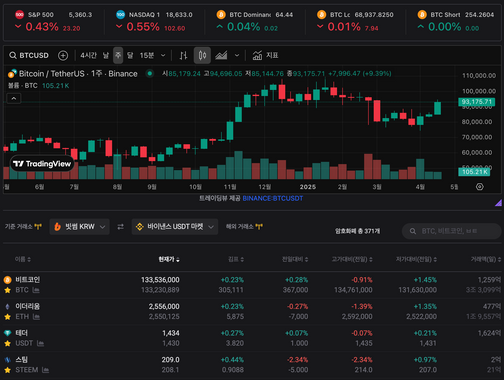Toggle the favorite star for USDT

pyautogui.click(x=7, y=343)
